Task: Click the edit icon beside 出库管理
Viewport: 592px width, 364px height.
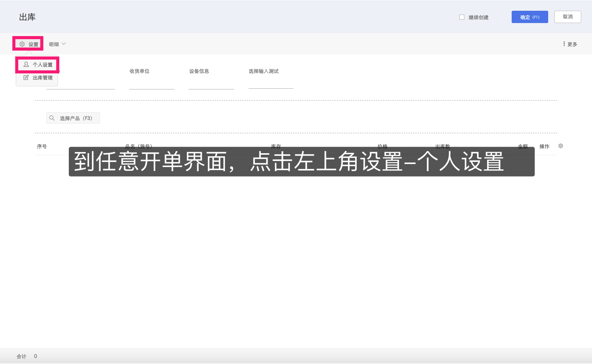Action: 26,77
